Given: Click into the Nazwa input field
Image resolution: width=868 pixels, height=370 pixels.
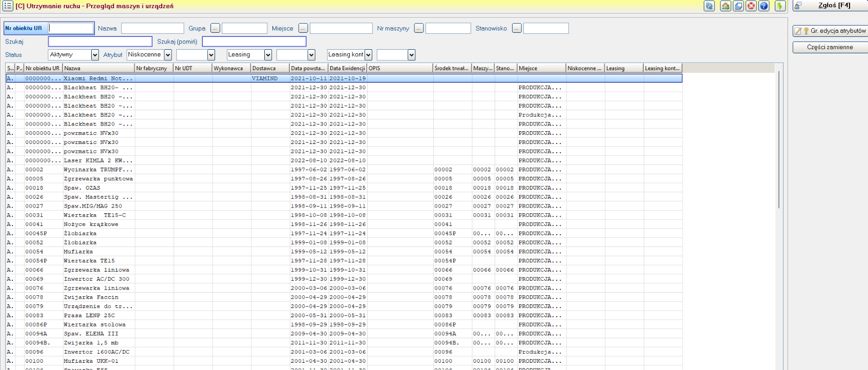Looking at the screenshot, I should click(153, 28).
